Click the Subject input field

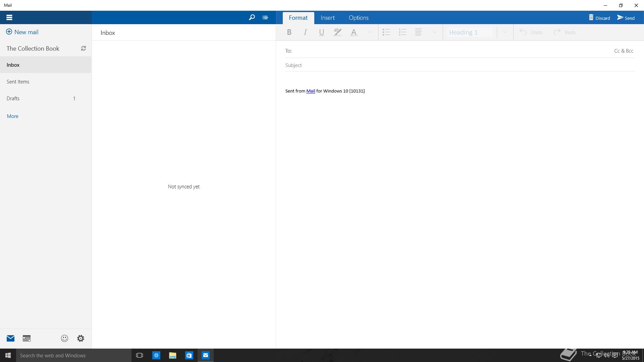tap(460, 65)
